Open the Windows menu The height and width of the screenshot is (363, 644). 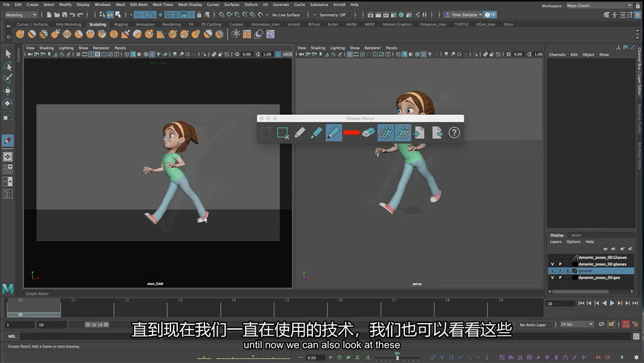pos(103,5)
